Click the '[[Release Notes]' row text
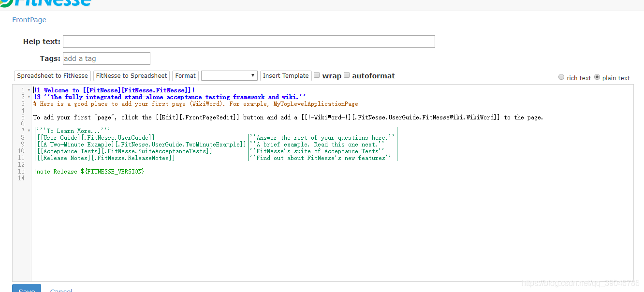The width and height of the screenshot is (644, 292). coord(106,158)
